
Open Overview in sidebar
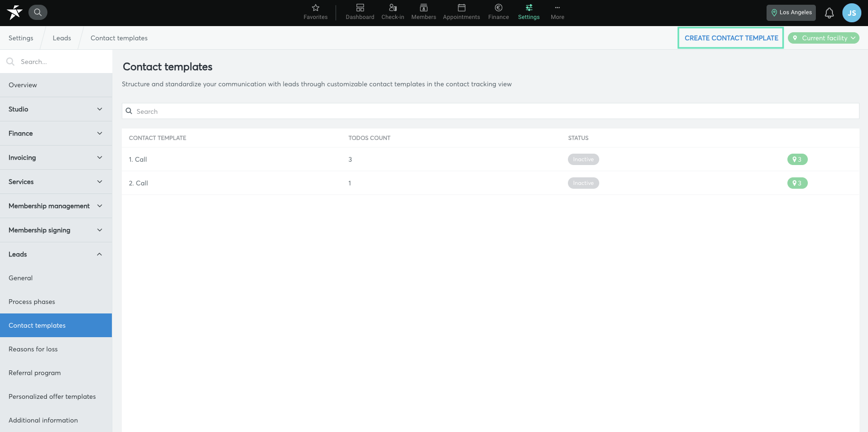pos(56,85)
